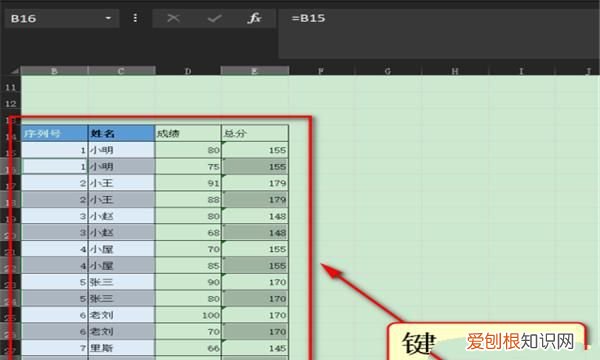Select row 12 header
The image size is (600, 360).
click(x=10, y=104)
